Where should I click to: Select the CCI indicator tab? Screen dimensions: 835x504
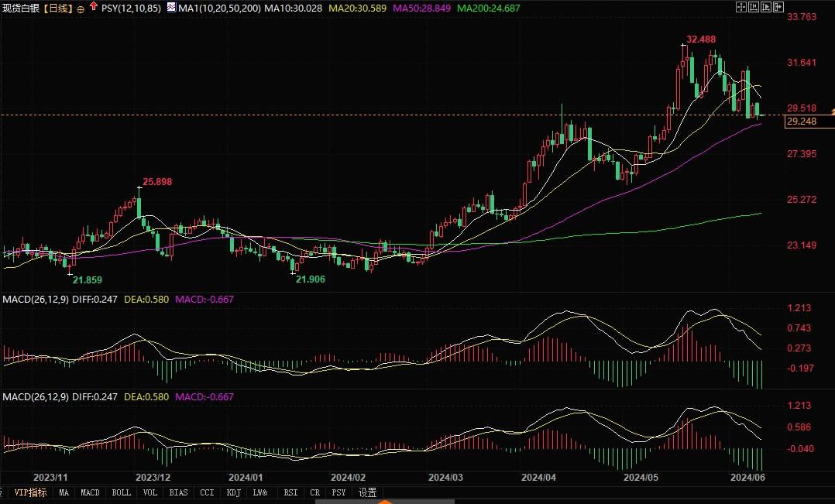tap(207, 493)
